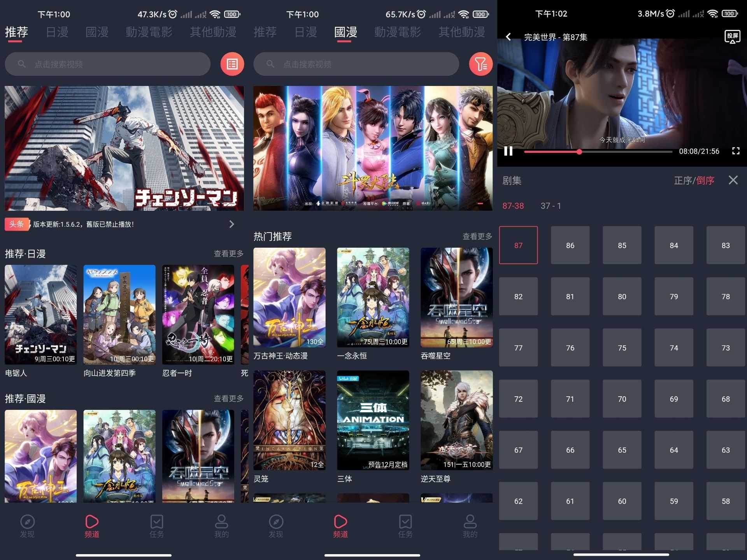Open 吞噬星空 poster in 热门推荐

point(456,297)
